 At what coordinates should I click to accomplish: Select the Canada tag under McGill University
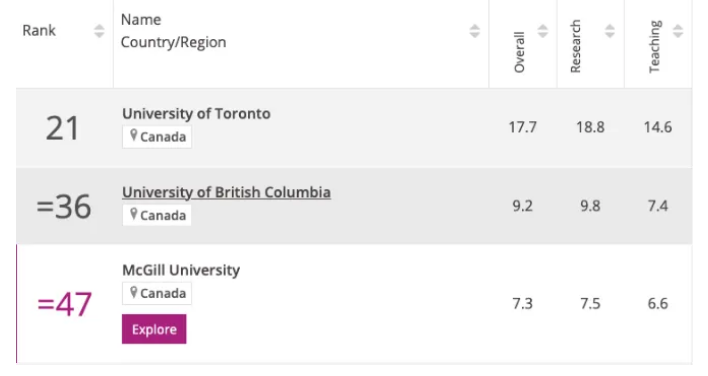click(x=157, y=293)
